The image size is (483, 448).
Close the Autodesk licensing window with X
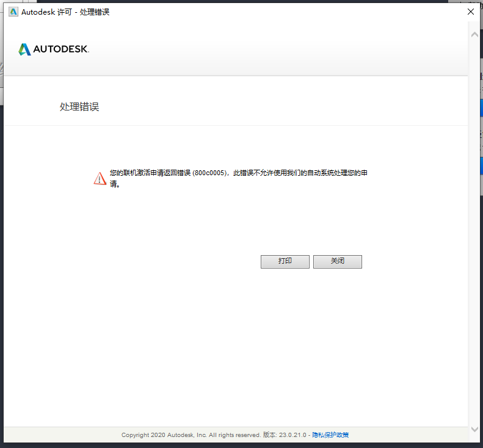[471, 12]
